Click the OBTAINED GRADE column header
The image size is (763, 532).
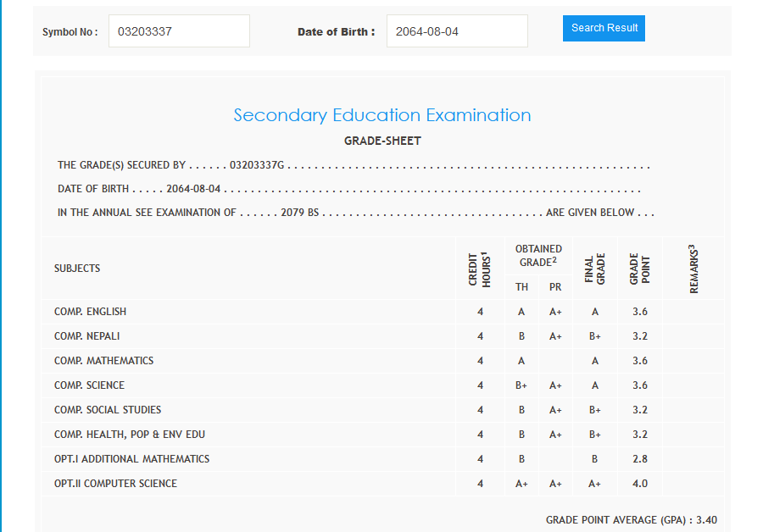[x=538, y=256]
